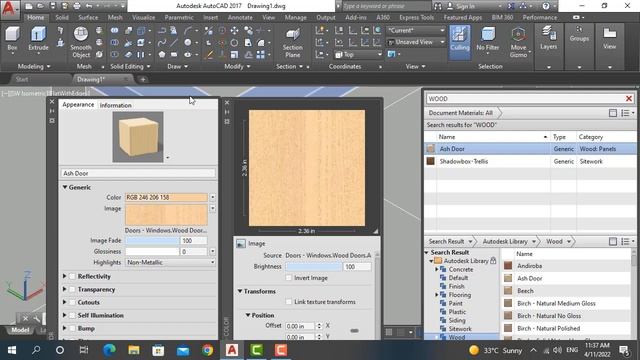This screenshot has width=640, height=360.
Task: Enable the Self Illumination checkbox
Action: (72, 316)
